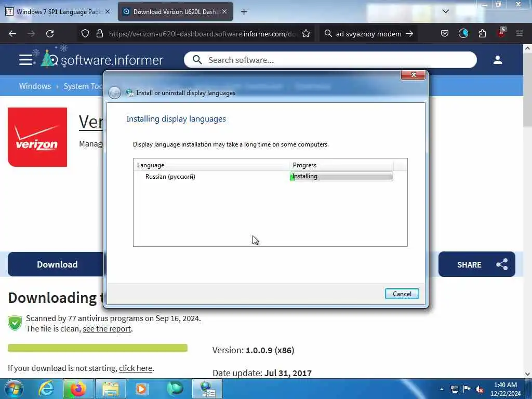Click the back arrow in language dialog

[114, 92]
